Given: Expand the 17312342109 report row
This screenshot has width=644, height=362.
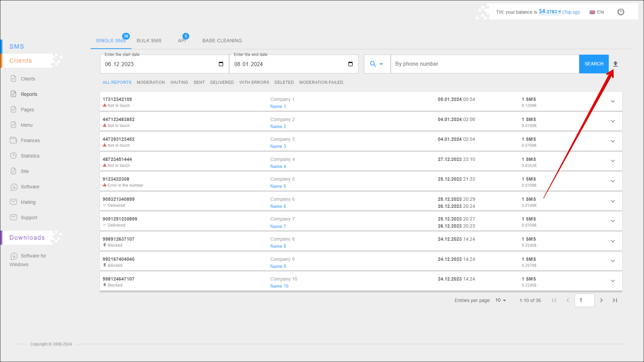Looking at the screenshot, I should click(x=612, y=101).
